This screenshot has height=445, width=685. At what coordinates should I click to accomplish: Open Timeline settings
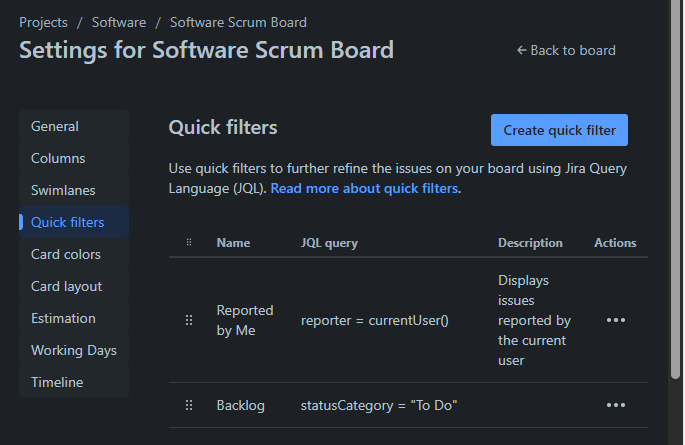[74, 382]
